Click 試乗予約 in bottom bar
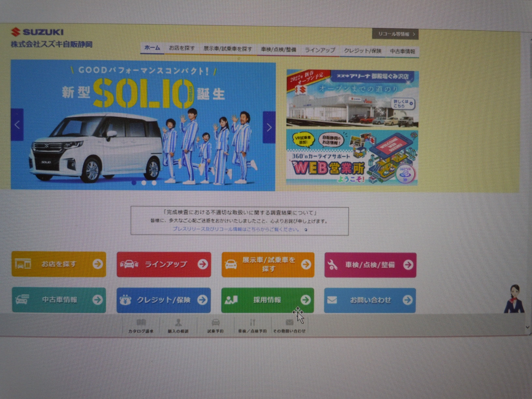 (215, 326)
